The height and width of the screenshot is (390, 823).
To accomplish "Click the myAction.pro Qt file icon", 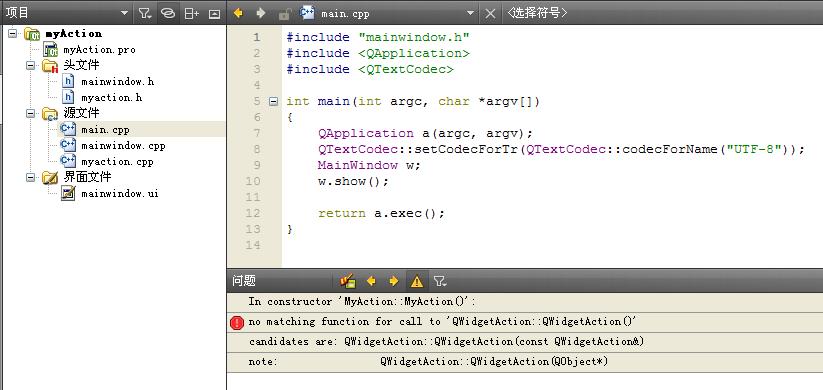I will (x=50, y=49).
